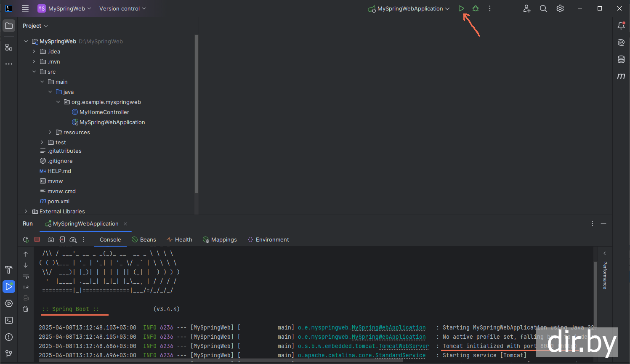Open the Version control menu
The image size is (630, 364).
[x=122, y=8]
